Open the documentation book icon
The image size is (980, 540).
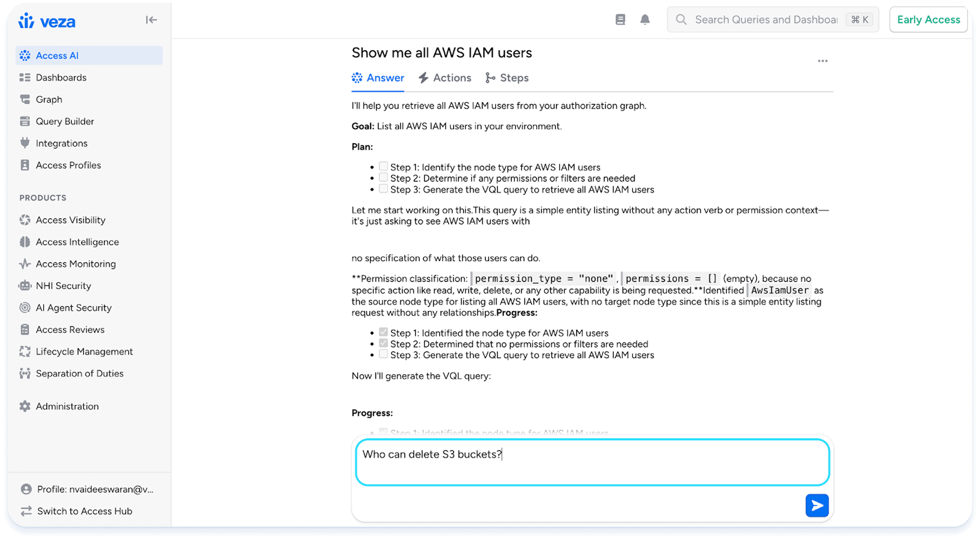[x=620, y=19]
